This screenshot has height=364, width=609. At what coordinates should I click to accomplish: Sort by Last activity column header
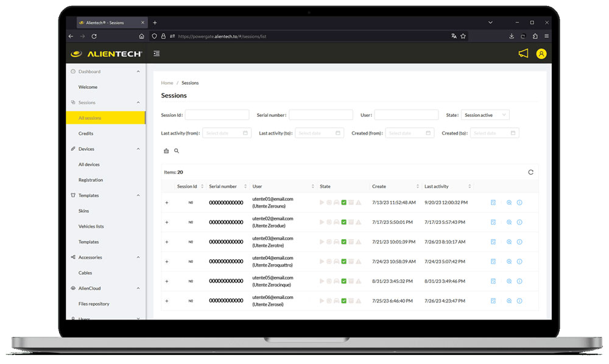[448, 187]
